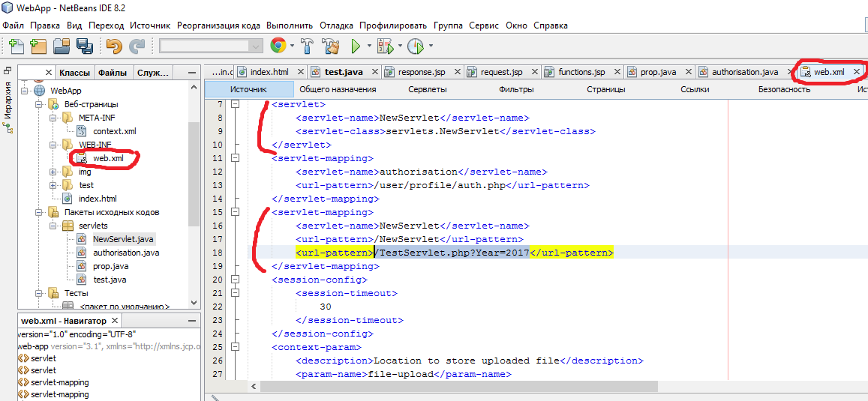Open the project configuration combo box
Viewport: 868px width, 401px height.
pos(212,46)
